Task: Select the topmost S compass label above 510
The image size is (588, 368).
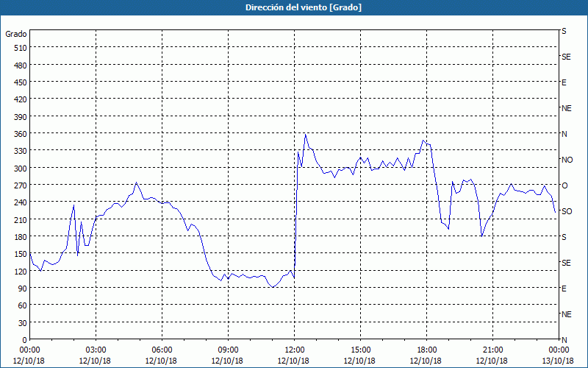Action: pyautogui.click(x=564, y=31)
